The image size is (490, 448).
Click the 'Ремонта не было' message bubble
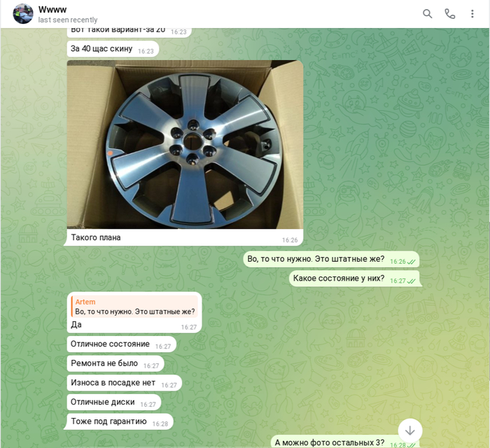tap(104, 363)
